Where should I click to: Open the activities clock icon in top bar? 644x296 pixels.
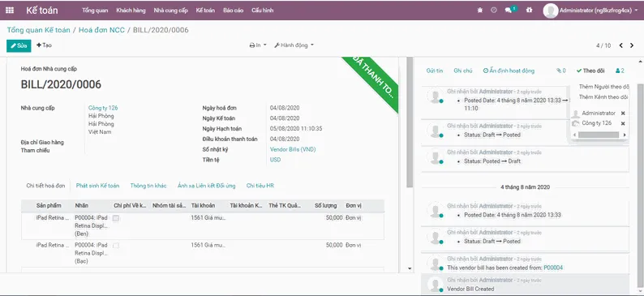[494, 11]
